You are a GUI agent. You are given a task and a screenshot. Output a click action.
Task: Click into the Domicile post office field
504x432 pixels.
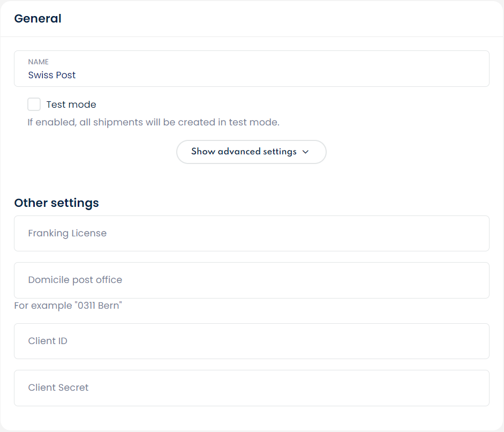[252, 280]
